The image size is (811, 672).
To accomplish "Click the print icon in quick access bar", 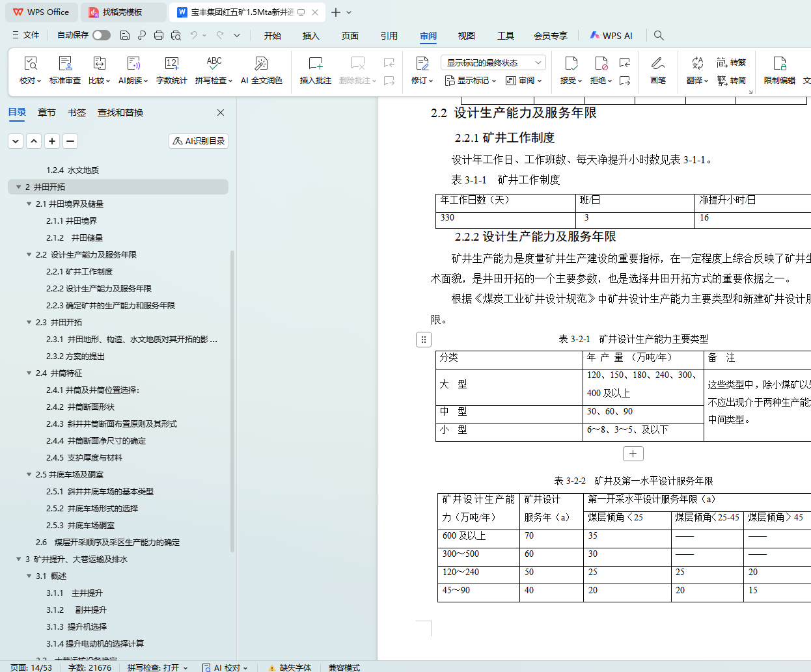I will (159, 35).
